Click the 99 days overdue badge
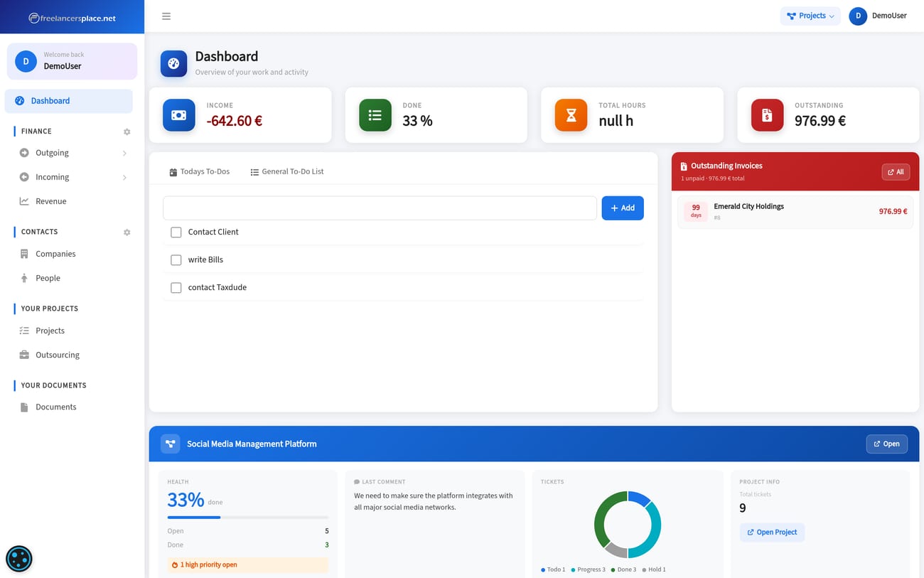Viewport: 924px width, 578px height. [x=696, y=212]
